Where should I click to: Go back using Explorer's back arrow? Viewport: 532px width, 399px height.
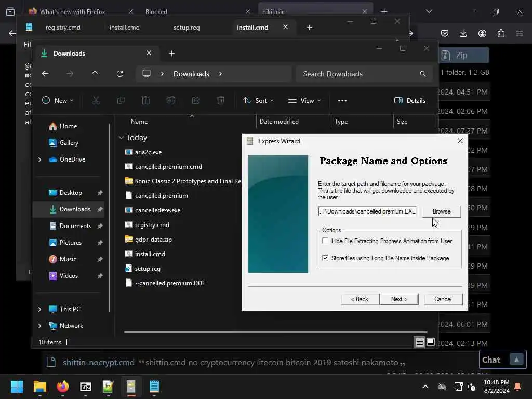click(45, 74)
